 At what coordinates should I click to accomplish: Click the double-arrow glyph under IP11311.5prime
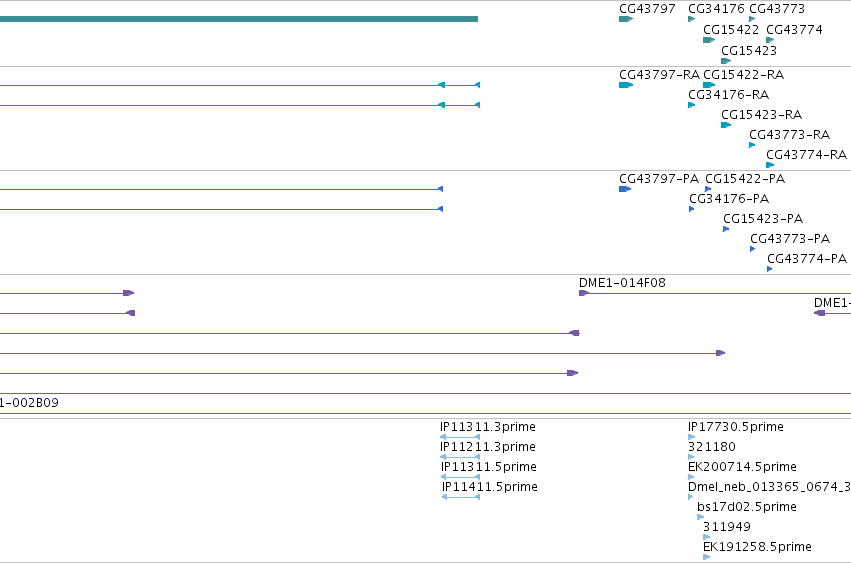[x=460, y=477]
